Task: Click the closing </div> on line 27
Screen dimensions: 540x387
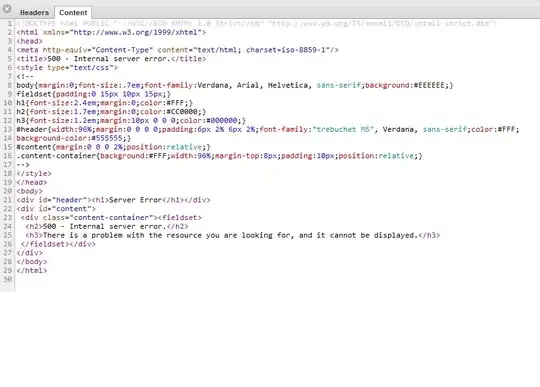Action: (30, 253)
